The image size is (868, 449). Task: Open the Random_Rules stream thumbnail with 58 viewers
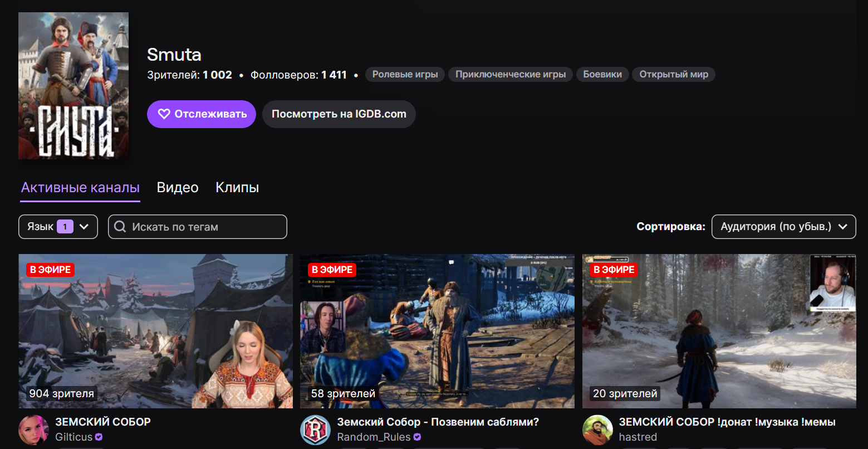tap(438, 331)
